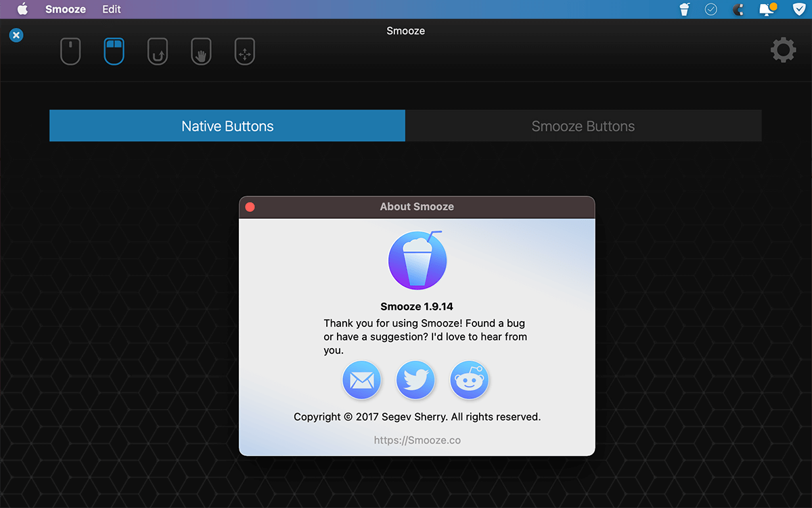Click the shield checkmark menu bar icon
812x508 pixels.
pyautogui.click(x=798, y=9)
